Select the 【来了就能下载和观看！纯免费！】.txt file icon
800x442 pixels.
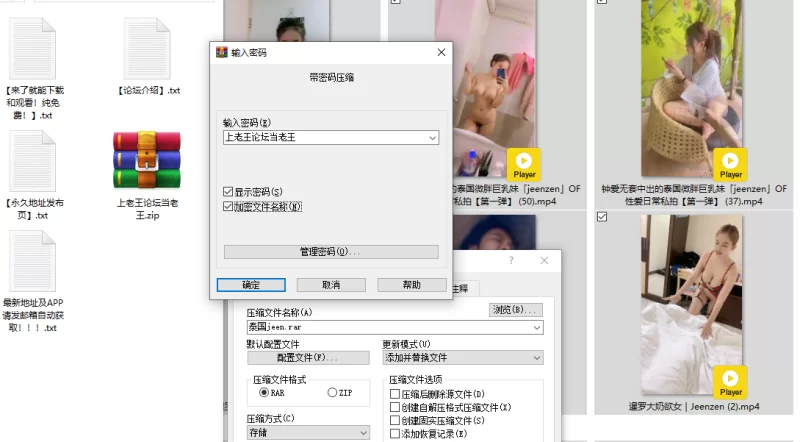tap(33, 48)
